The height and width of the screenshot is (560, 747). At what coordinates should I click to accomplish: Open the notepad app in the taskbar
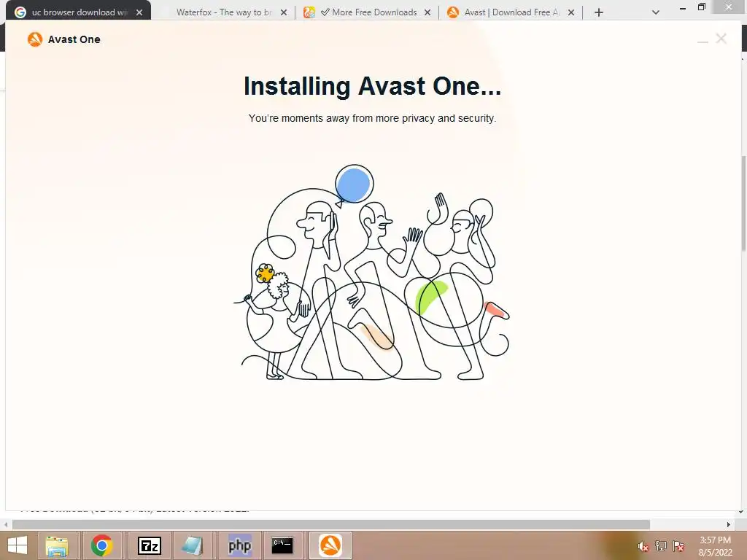tap(192, 545)
